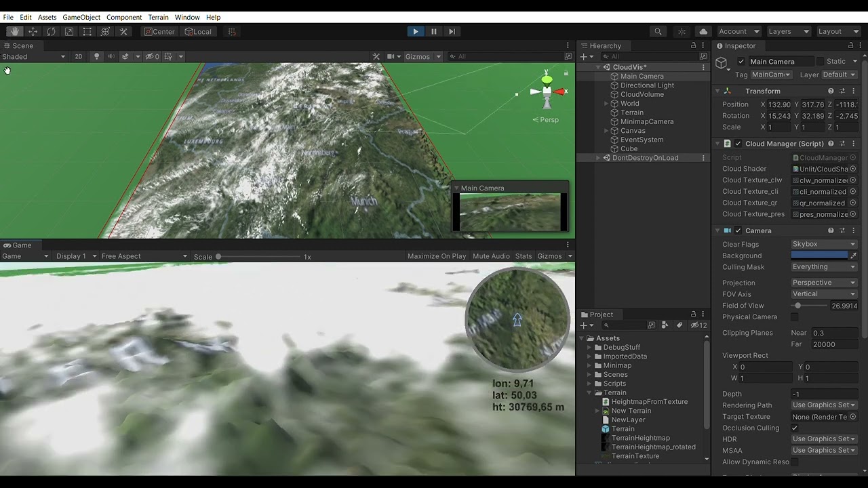The width and height of the screenshot is (868, 488).
Task: Open the custom editor tools
Action: pyautogui.click(x=123, y=31)
